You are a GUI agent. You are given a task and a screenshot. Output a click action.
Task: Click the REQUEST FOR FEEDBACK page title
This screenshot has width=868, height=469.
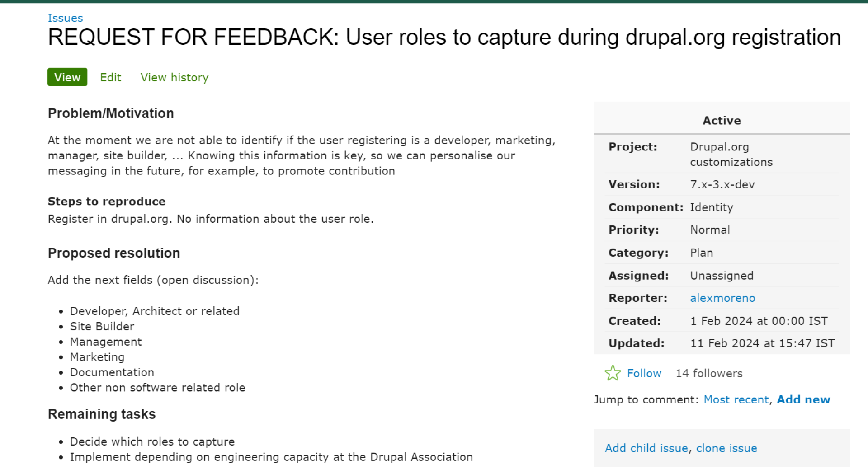(x=444, y=37)
